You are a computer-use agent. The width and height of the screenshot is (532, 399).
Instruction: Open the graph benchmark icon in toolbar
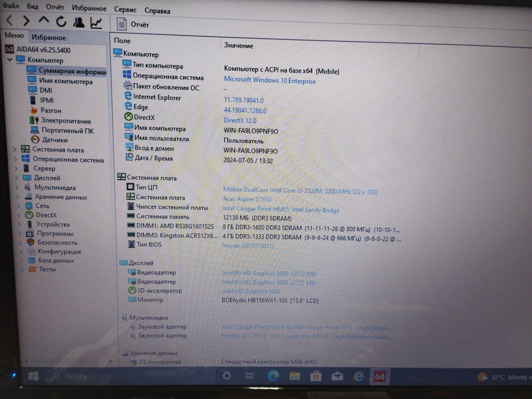pyautogui.click(x=96, y=23)
